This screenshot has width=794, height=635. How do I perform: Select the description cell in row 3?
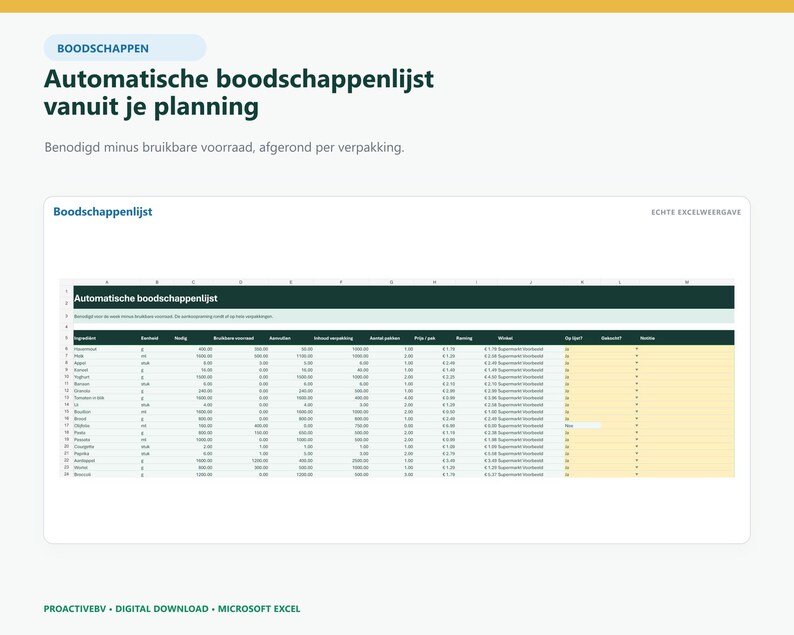404,316
